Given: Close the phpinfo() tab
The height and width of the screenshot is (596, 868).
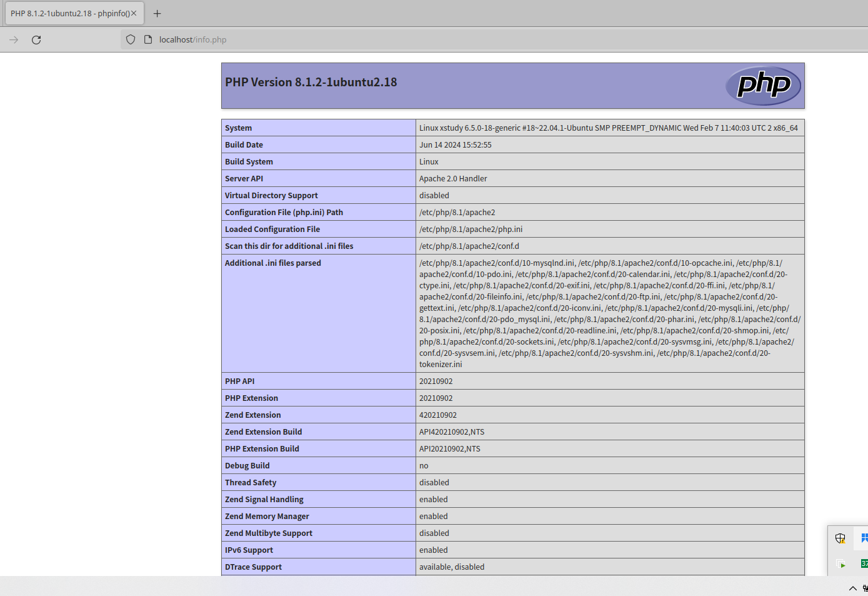Looking at the screenshot, I should point(134,13).
